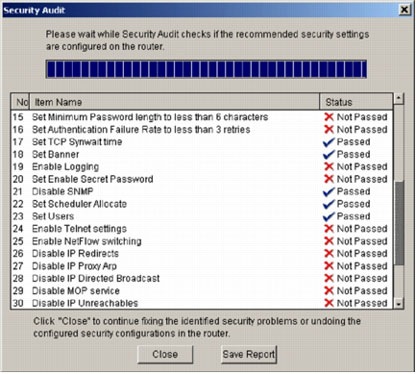
Task: Click the checkmark icon next to Disable SNMP
Action: [329, 191]
